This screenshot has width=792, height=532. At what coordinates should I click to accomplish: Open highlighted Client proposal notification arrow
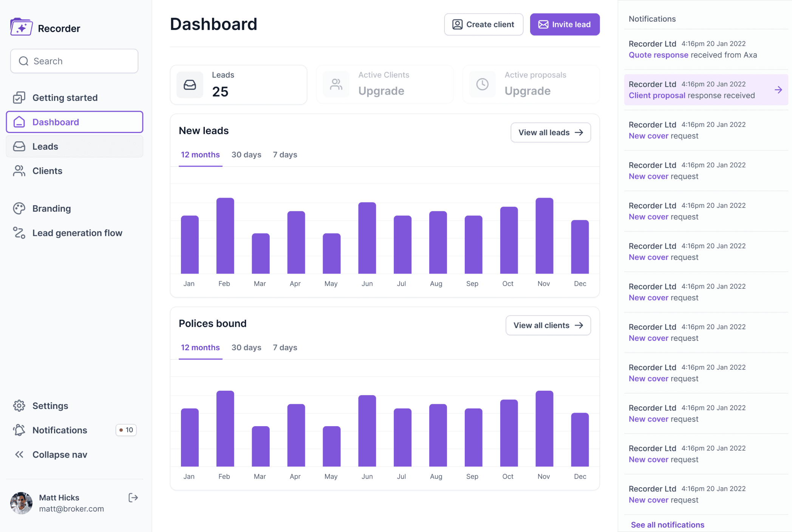pos(778,90)
